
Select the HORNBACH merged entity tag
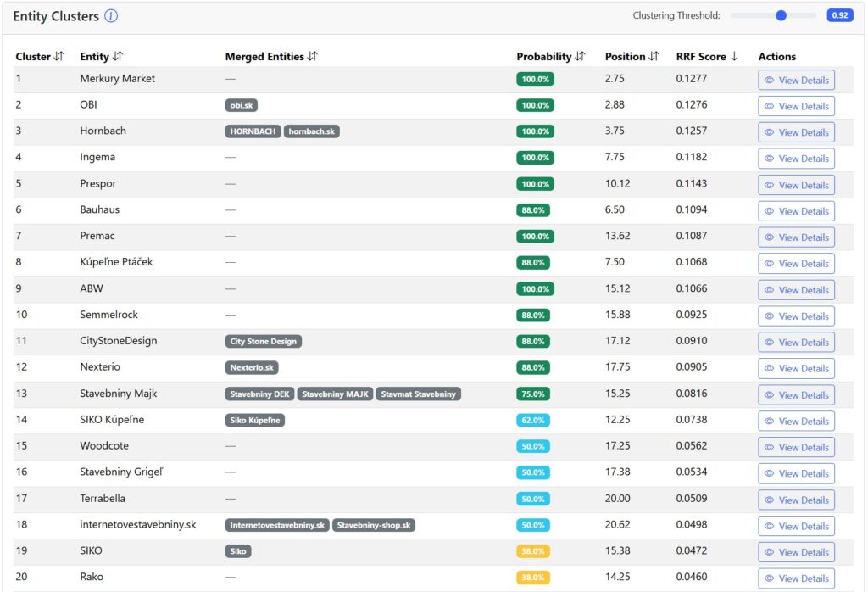253,131
